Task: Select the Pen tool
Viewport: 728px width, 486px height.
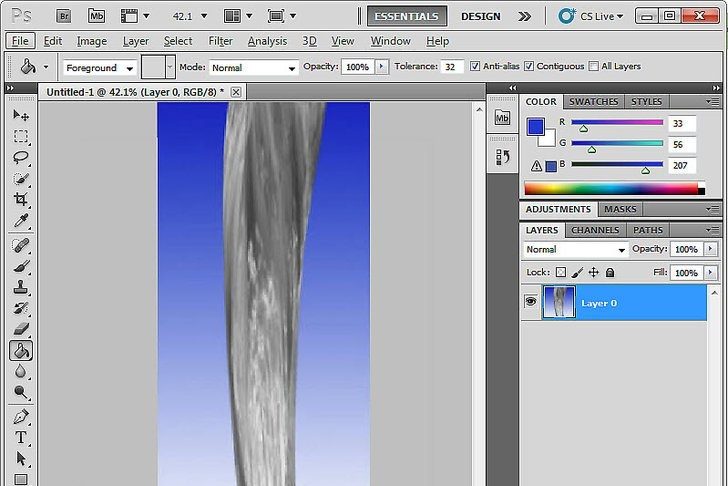Action: (x=21, y=416)
